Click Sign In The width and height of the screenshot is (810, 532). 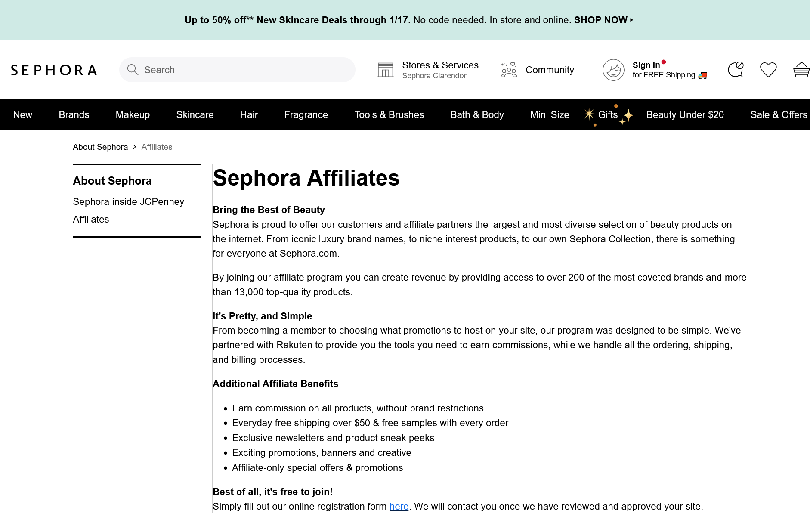[x=646, y=65]
